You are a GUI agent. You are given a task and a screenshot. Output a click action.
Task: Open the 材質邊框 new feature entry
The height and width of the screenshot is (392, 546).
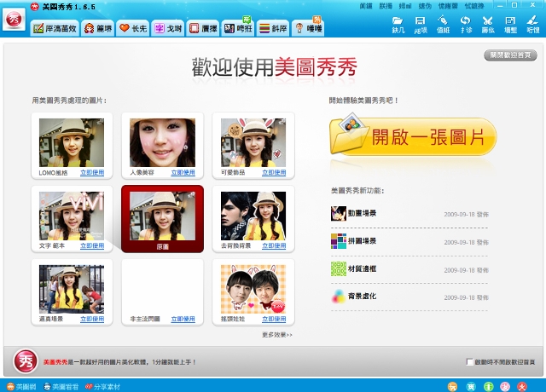click(x=409, y=269)
